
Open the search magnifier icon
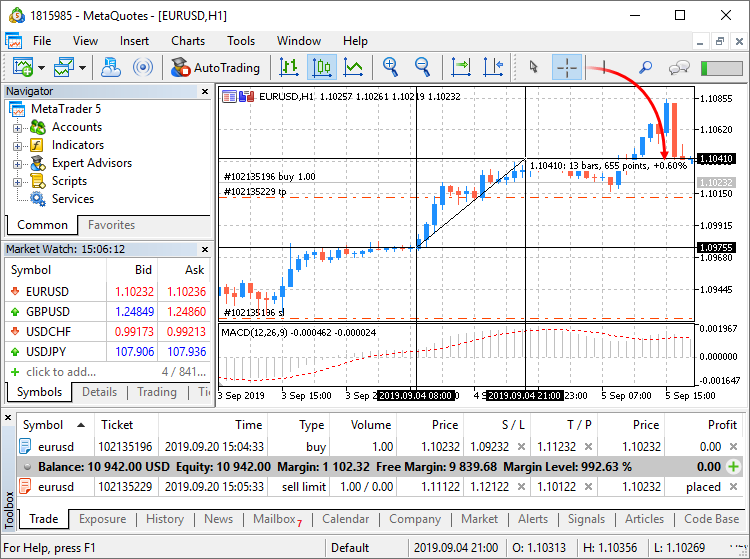click(x=645, y=67)
